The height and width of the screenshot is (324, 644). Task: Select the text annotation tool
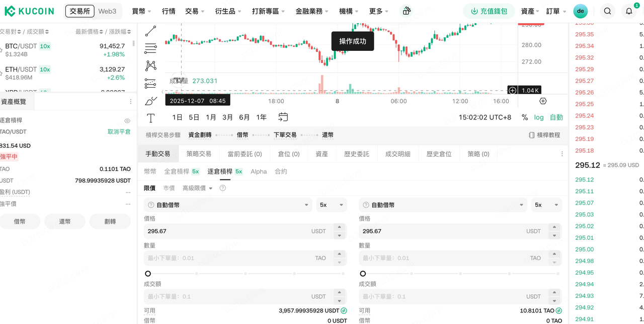tap(150, 118)
